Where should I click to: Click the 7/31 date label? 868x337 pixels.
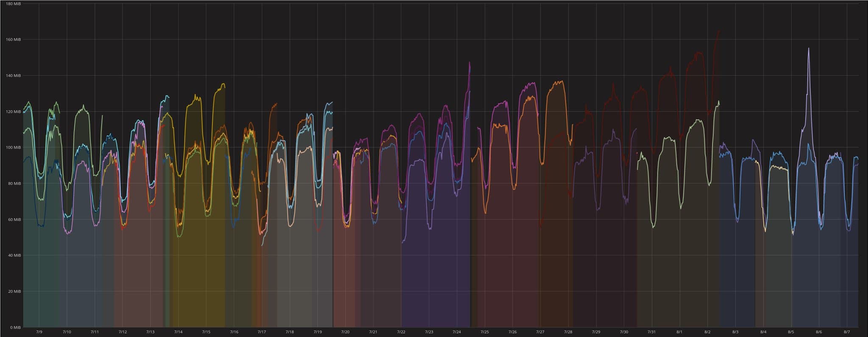[652, 332]
